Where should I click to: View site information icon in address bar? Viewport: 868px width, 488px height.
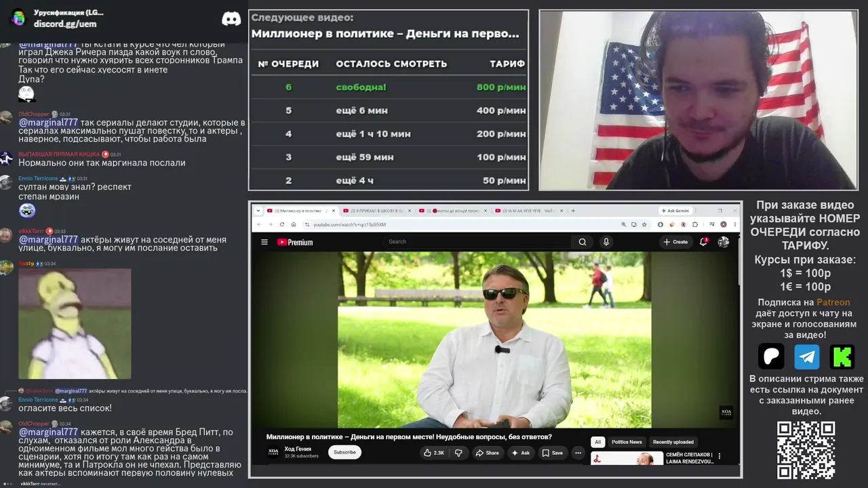click(x=307, y=224)
